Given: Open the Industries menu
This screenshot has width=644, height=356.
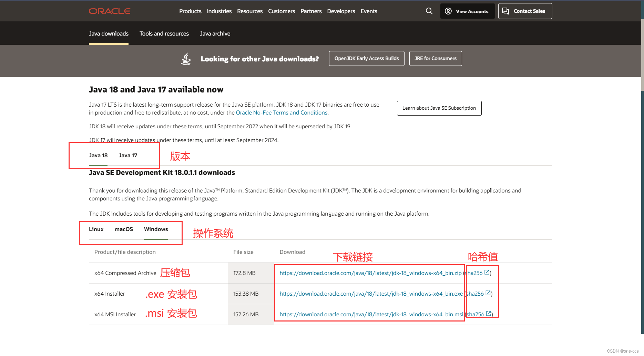Looking at the screenshot, I should [219, 11].
